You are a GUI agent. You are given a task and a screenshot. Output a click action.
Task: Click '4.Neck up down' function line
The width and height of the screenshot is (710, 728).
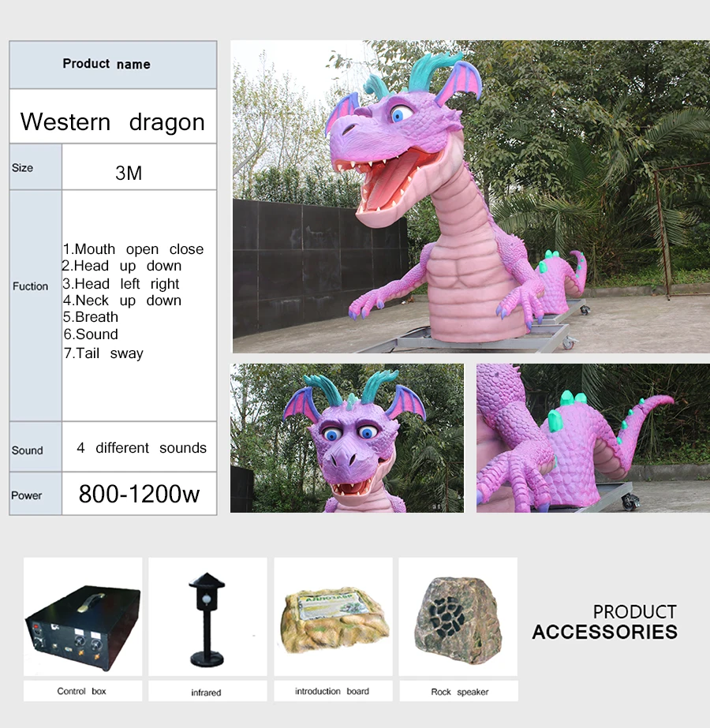pos(122,301)
